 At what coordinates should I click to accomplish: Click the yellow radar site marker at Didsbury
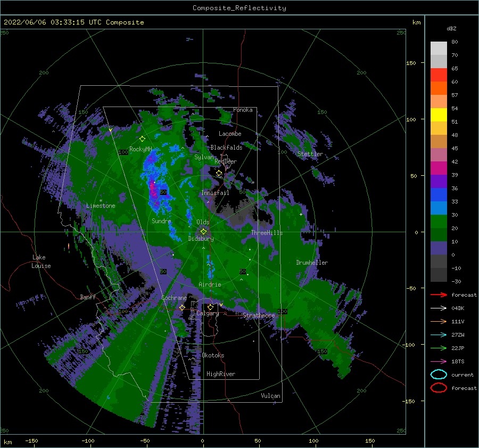(x=203, y=232)
